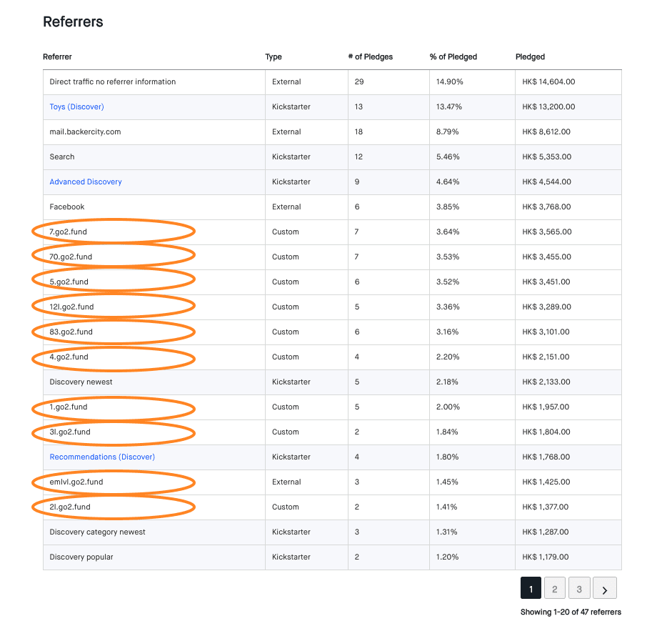Select the current page 1 button

pyautogui.click(x=531, y=587)
